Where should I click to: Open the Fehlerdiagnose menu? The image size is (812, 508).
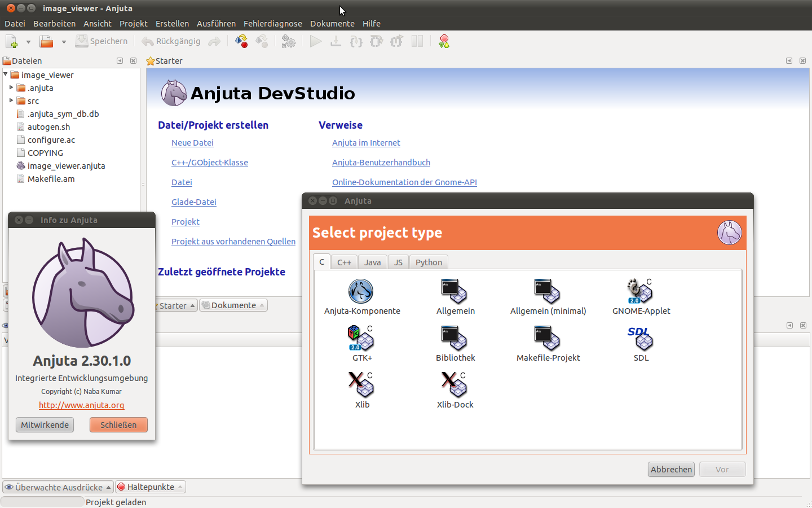tap(272, 24)
